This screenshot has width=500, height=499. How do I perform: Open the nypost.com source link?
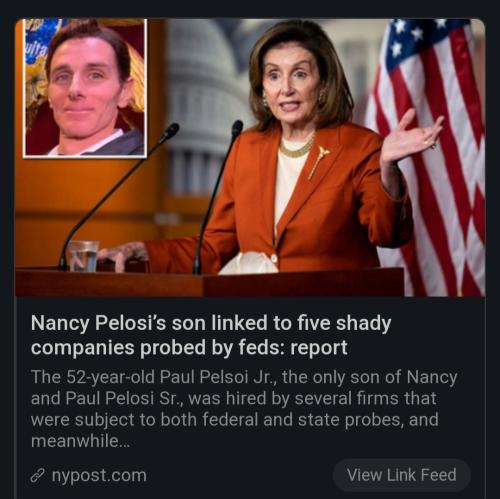pos(99,475)
